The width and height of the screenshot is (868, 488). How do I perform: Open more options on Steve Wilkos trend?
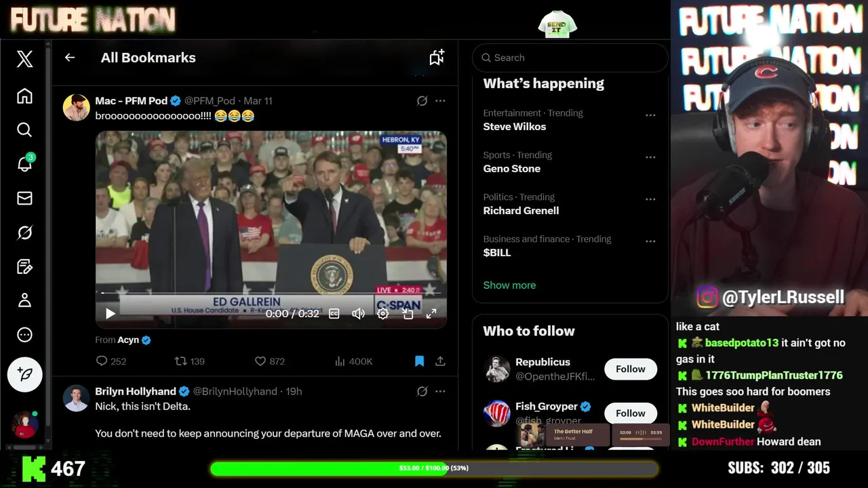(x=650, y=115)
